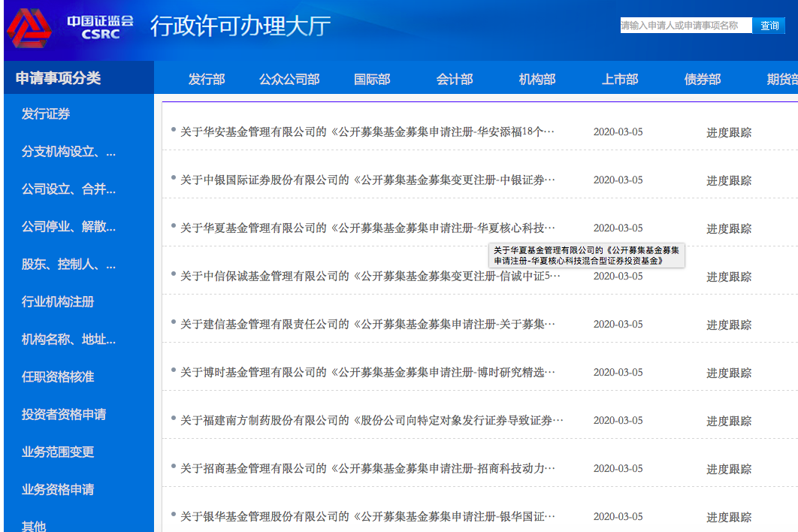The height and width of the screenshot is (532, 798).
Task: Open the 会计部 department tab
Action: tap(455, 79)
